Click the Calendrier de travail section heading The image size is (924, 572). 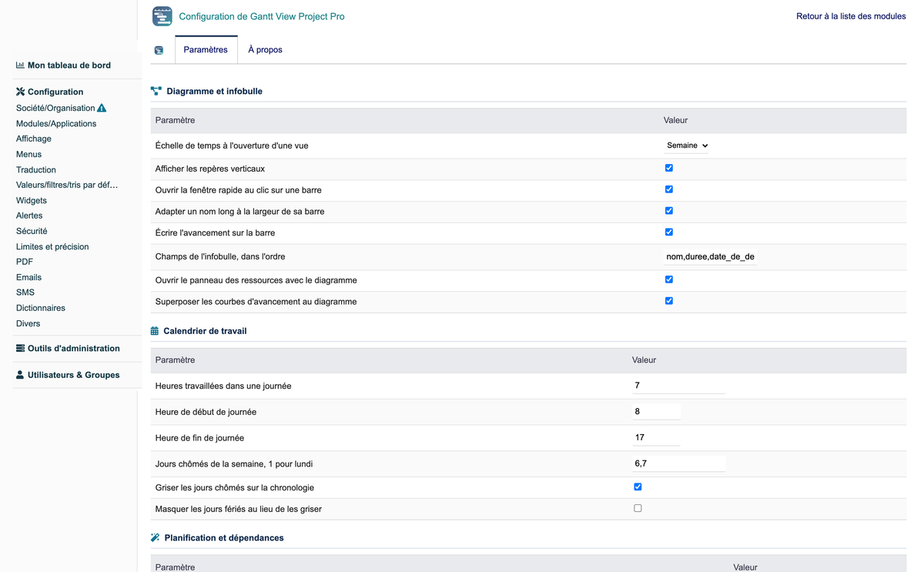[205, 331]
